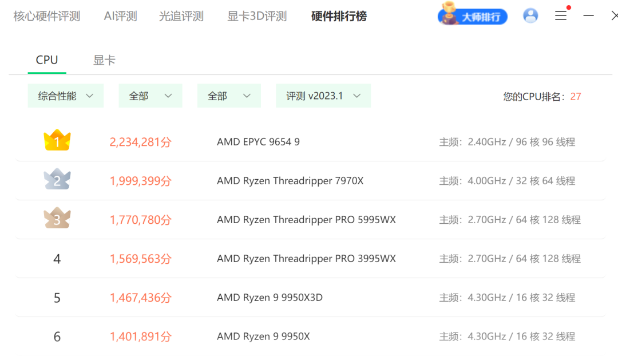Switch to 显卡3D评测 tab
This screenshot has height=364, width=618.
click(x=257, y=16)
